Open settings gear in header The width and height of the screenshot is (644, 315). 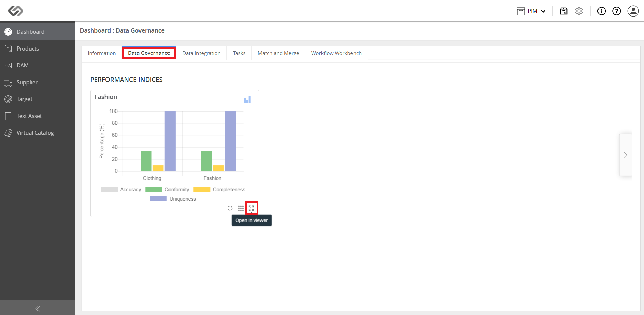click(579, 11)
